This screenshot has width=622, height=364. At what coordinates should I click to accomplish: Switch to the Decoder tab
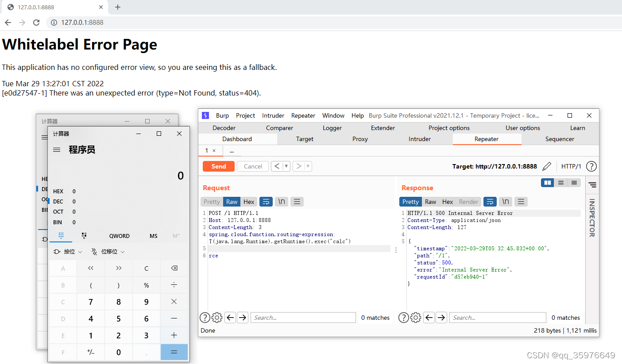tap(224, 128)
